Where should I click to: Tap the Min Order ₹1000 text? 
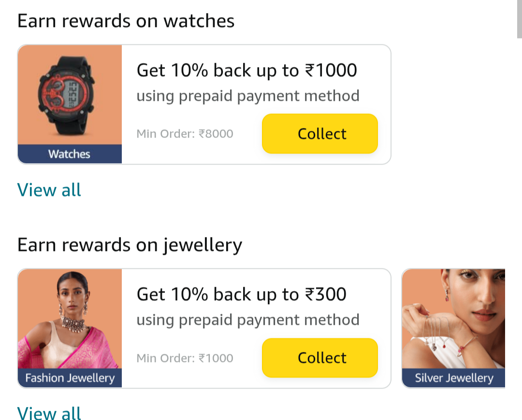point(185,358)
